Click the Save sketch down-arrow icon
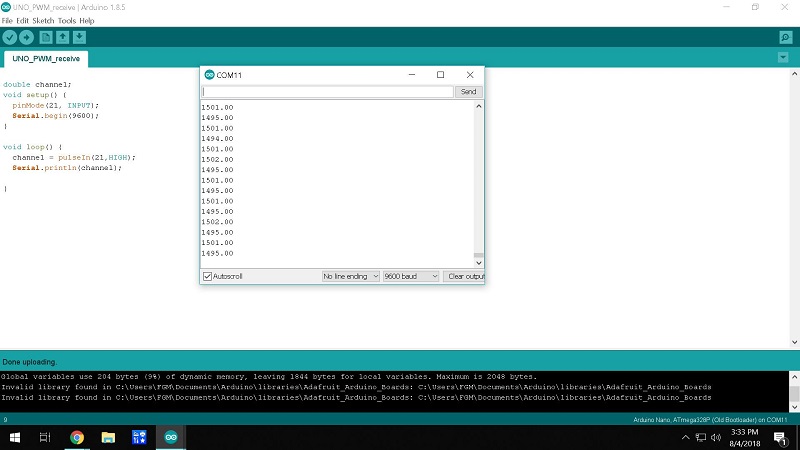The height and width of the screenshot is (450, 800). 79,37
